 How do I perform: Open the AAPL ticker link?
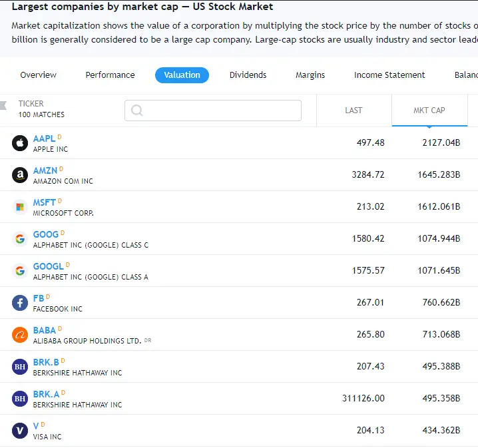[x=44, y=138]
